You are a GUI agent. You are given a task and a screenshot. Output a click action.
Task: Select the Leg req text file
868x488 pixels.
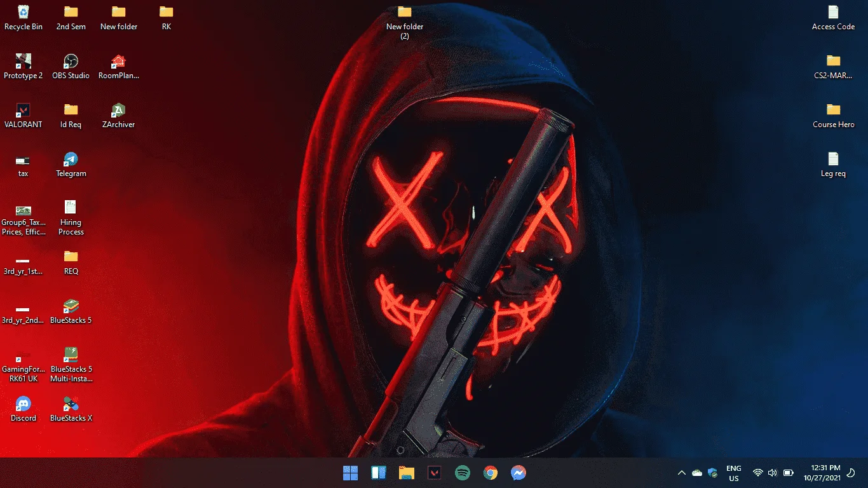tap(833, 165)
